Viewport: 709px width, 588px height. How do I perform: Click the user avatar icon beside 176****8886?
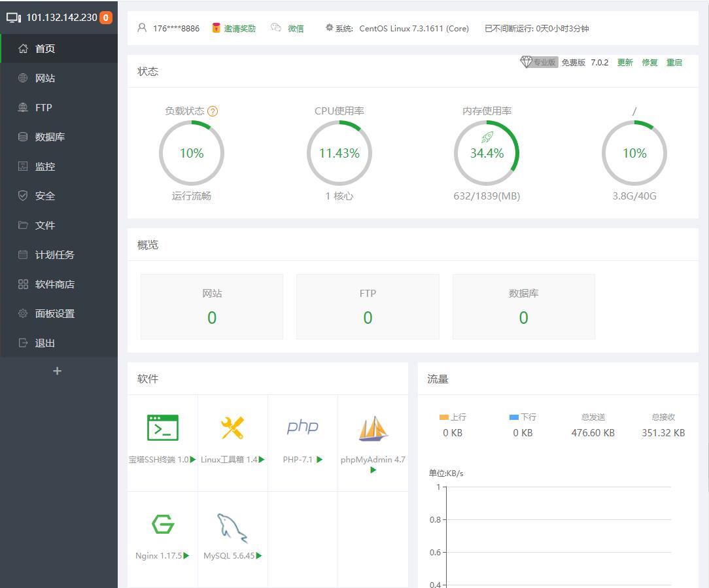pos(142,28)
